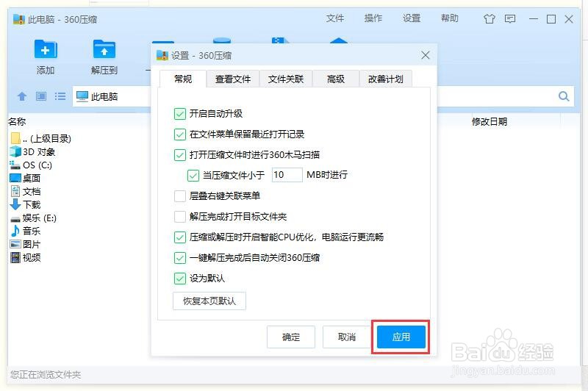Screen dimensions: 588x391
Task: Select the 娱乐 (E:) drive icon
Action: (15, 218)
